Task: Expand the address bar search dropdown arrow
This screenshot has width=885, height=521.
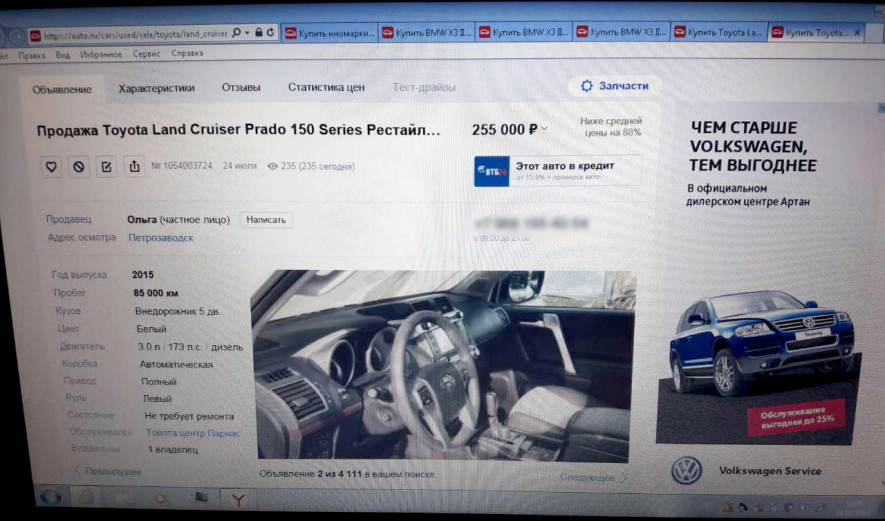Action: [x=247, y=33]
